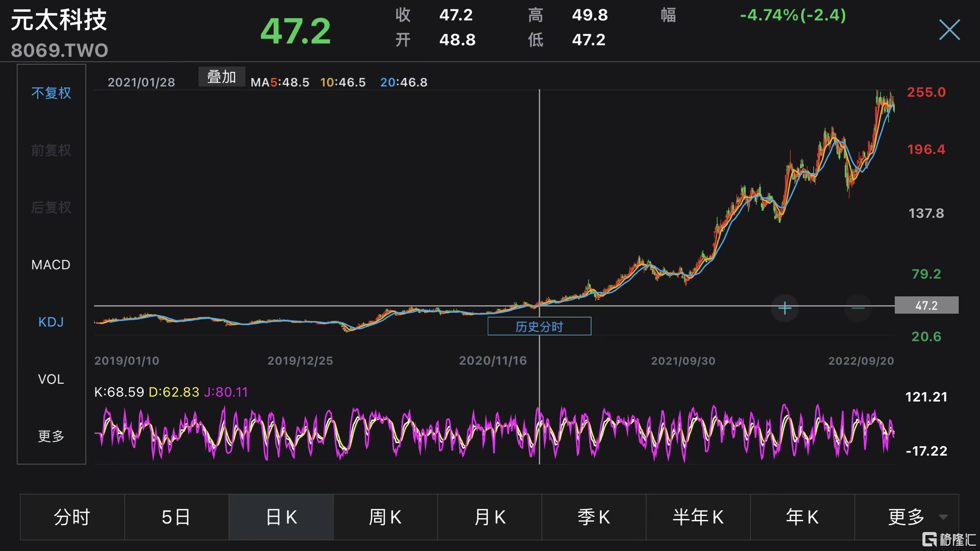
Task: Click the 2019/01/10 date axis label
Action: coord(126,361)
